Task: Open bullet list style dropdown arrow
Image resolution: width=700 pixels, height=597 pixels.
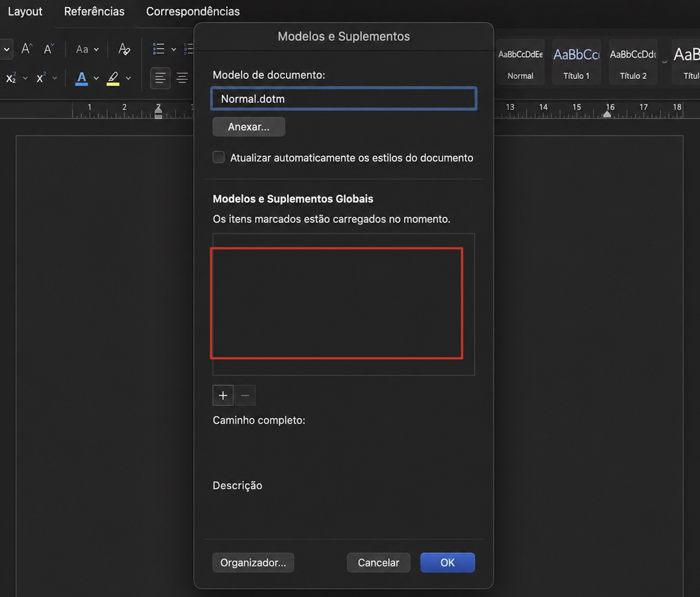Action: click(x=174, y=49)
